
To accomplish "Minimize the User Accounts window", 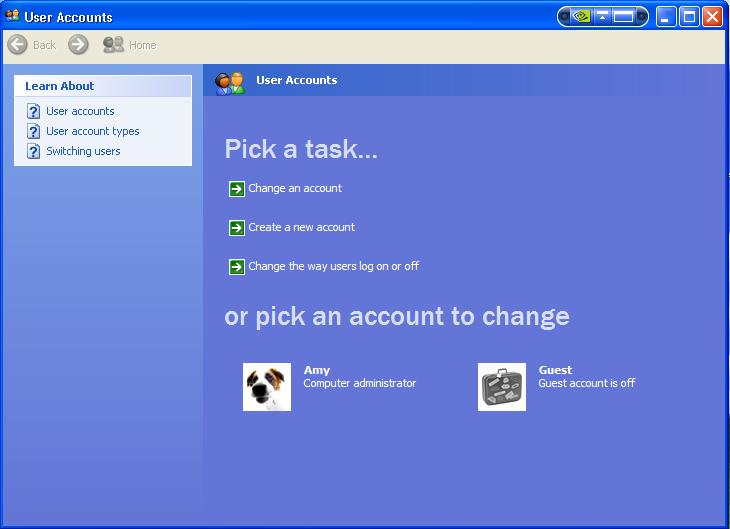I will click(666, 17).
